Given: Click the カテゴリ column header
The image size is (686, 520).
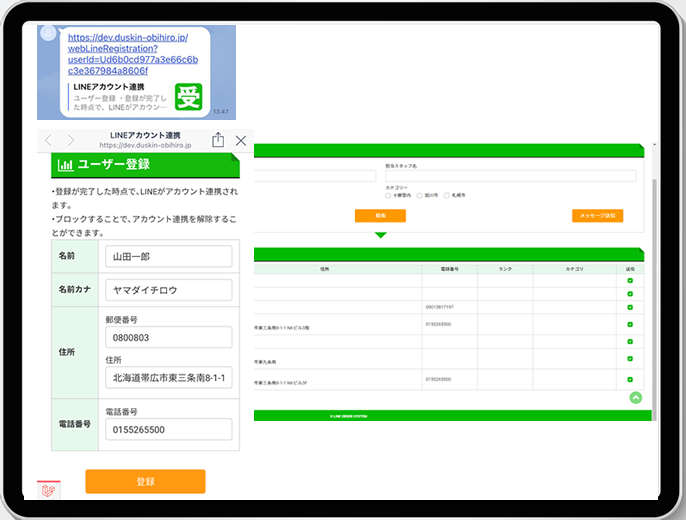Looking at the screenshot, I should pyautogui.click(x=574, y=269).
